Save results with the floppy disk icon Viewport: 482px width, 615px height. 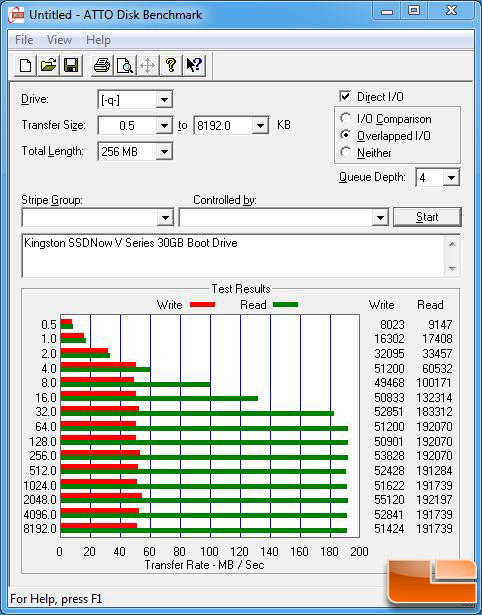pyautogui.click(x=71, y=65)
